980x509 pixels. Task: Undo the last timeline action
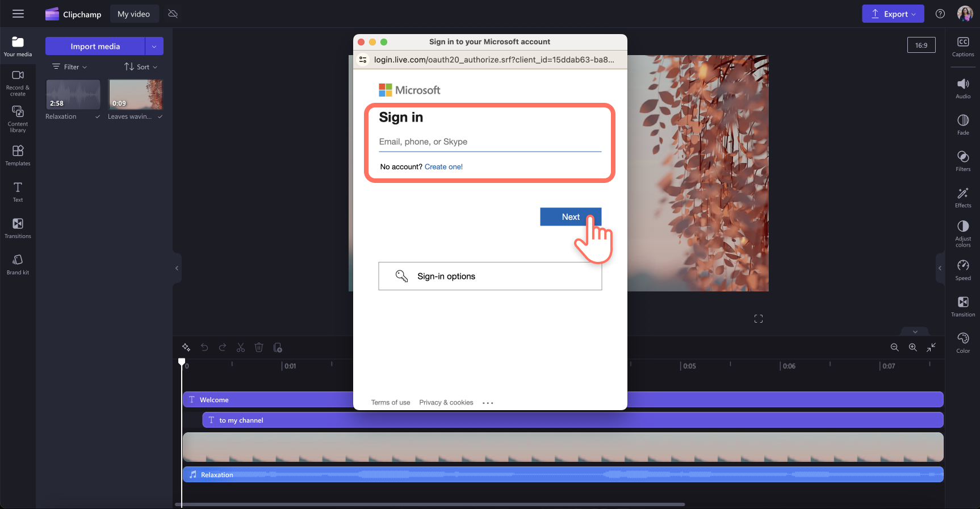(x=204, y=347)
